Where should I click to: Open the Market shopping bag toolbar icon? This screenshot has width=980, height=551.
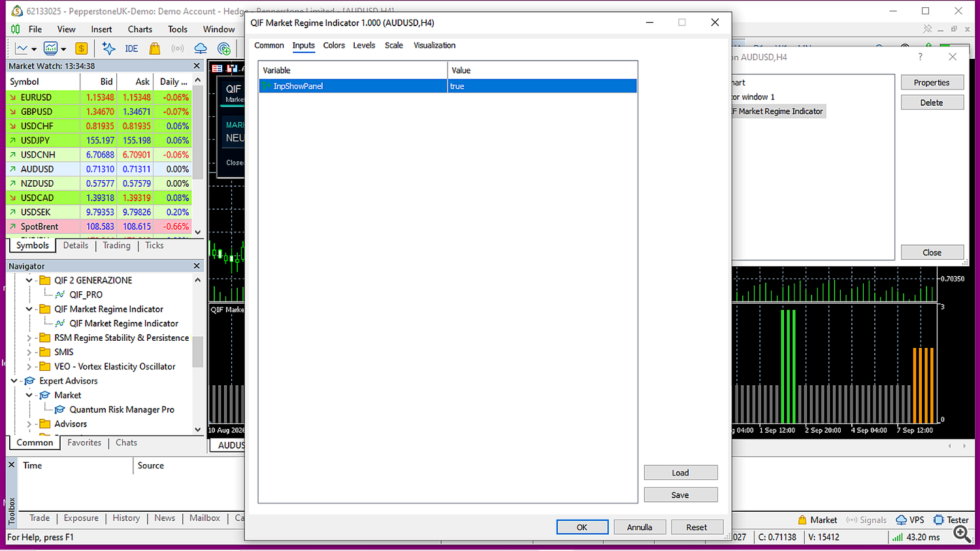(x=155, y=48)
